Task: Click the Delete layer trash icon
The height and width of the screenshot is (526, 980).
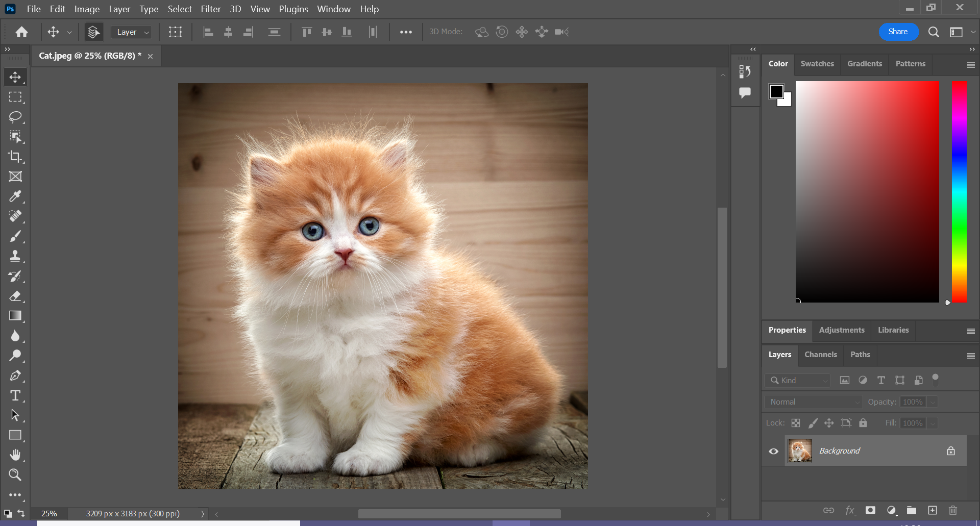Action: tap(953, 510)
